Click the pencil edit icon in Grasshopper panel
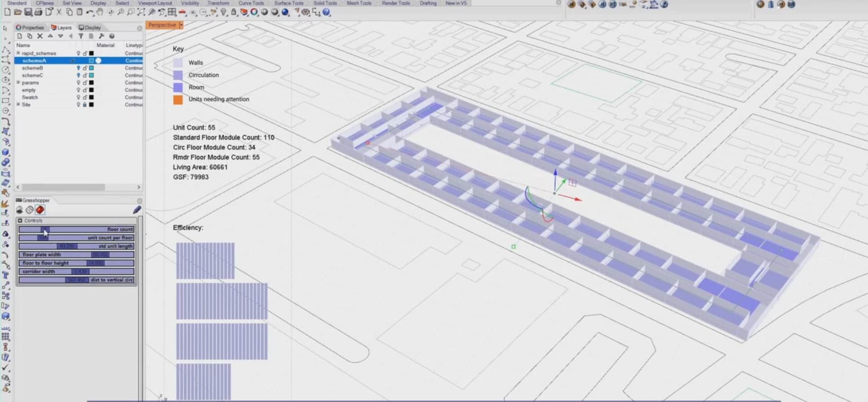Viewport: 868px width, 402px height. coord(137,210)
